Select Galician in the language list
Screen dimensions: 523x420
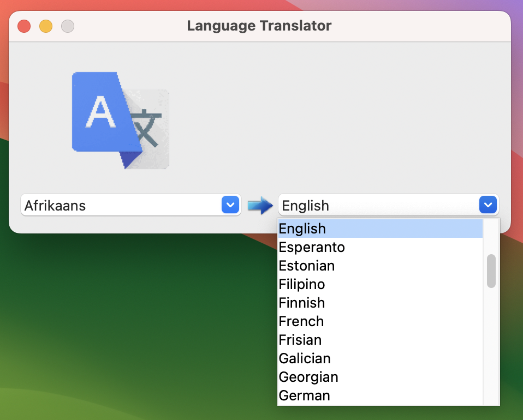381,358
